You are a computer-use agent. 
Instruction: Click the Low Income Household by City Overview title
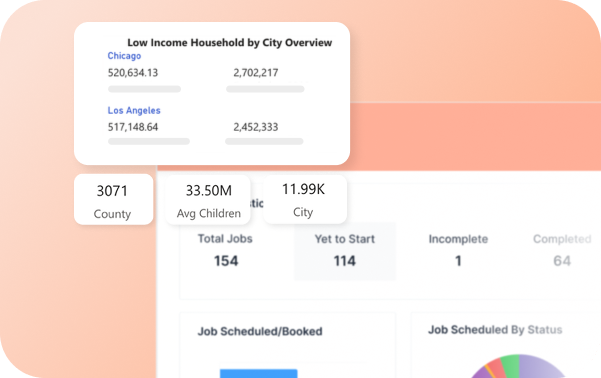(x=230, y=43)
